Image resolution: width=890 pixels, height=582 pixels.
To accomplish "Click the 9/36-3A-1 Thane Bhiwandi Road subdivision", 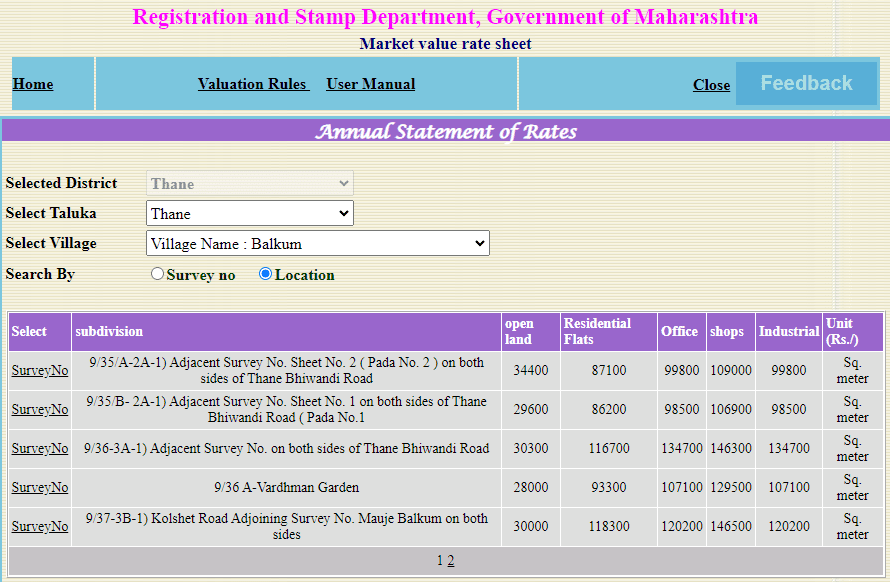I will coord(287,449).
